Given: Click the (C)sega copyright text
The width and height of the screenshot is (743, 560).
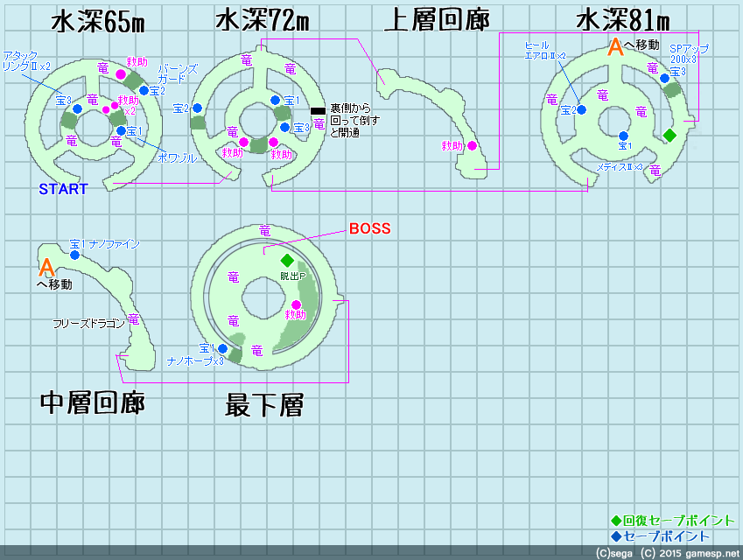Looking at the screenshot, I should [x=613, y=553].
